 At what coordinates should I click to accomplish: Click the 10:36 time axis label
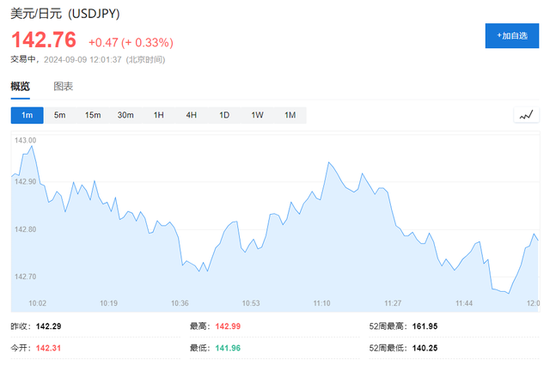click(x=180, y=303)
